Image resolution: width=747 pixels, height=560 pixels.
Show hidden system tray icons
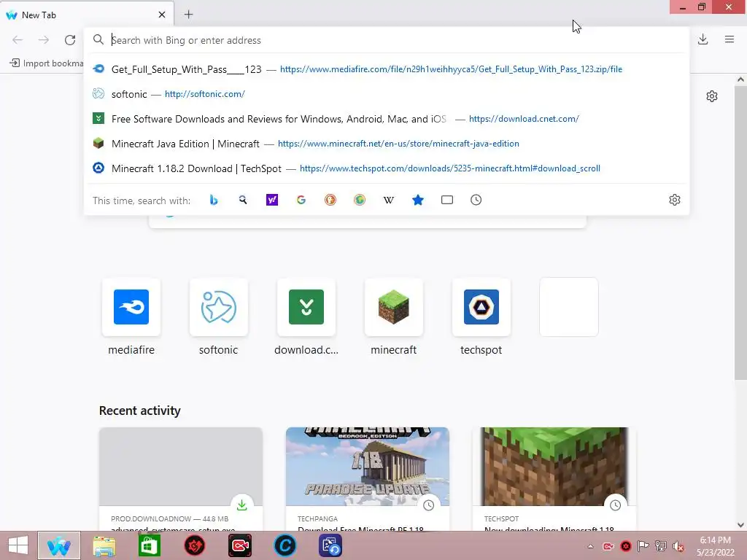coord(590,546)
